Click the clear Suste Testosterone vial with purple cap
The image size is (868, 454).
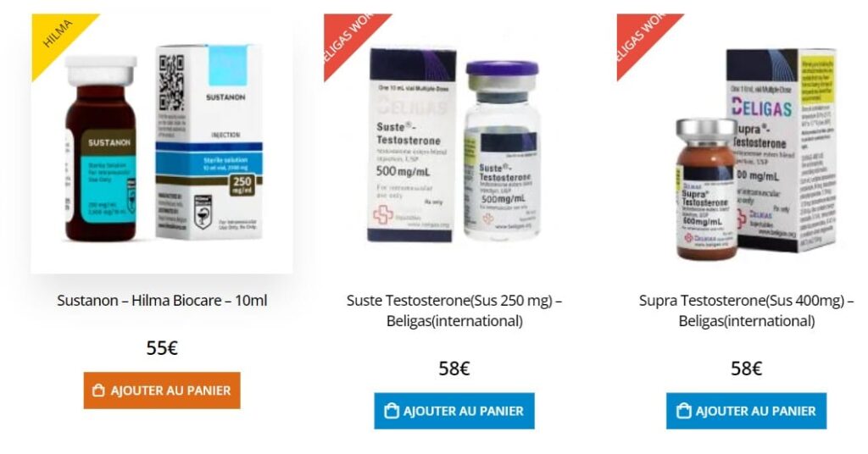(x=502, y=149)
